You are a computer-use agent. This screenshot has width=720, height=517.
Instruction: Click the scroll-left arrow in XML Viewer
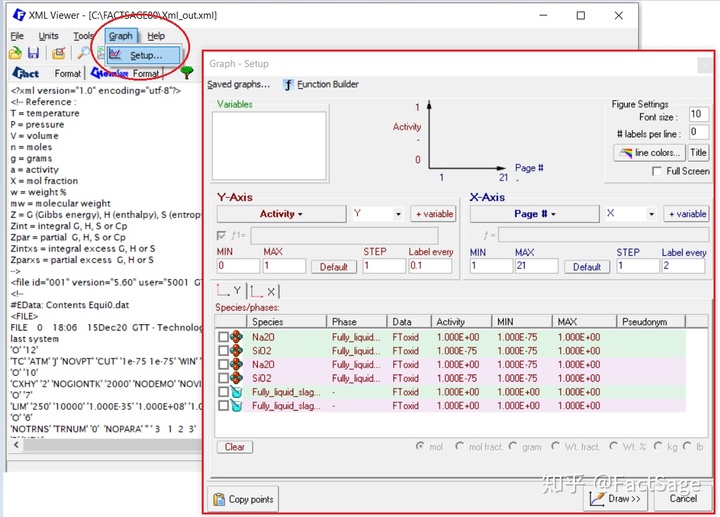(x=17, y=445)
